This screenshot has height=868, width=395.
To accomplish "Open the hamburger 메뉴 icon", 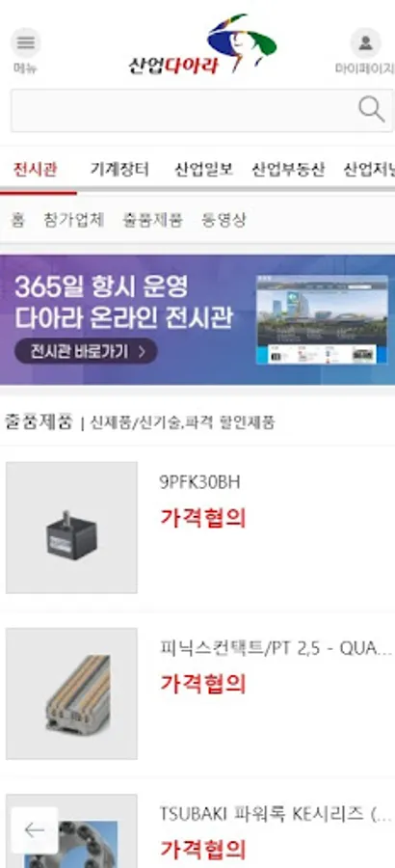I will coord(25,43).
